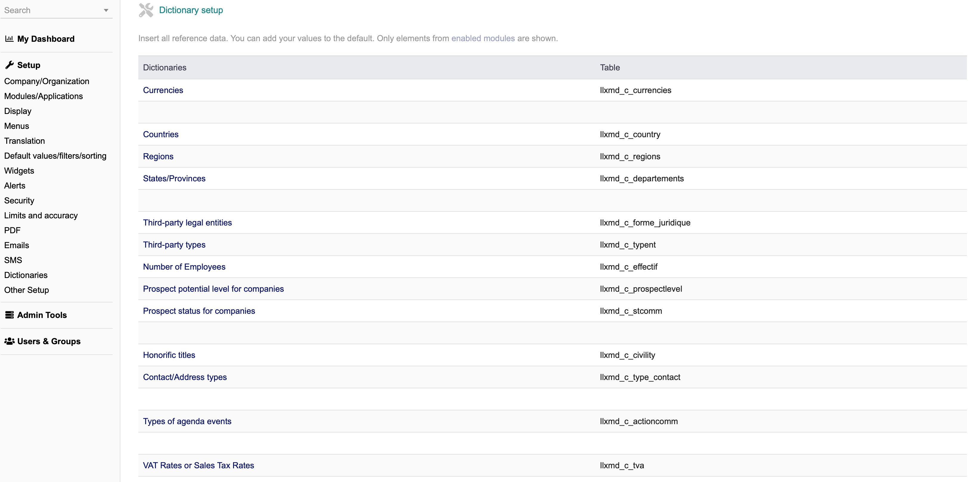Select the llxmd_c_prospectlevel table name
The height and width of the screenshot is (482, 980).
click(x=641, y=289)
